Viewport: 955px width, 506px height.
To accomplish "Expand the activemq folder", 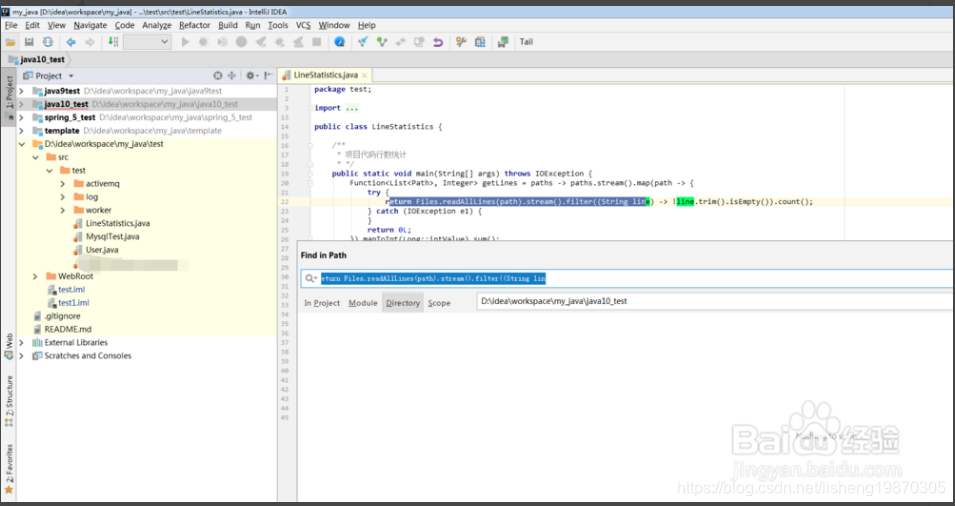I will 62,184.
